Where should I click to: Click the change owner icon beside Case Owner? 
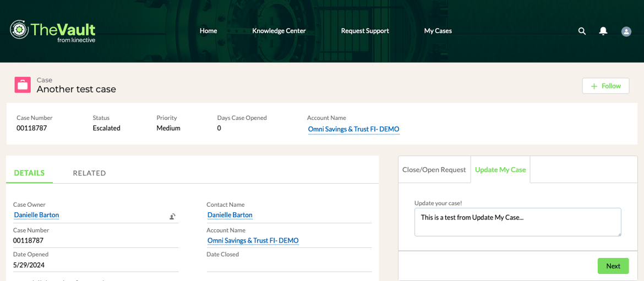click(x=172, y=217)
